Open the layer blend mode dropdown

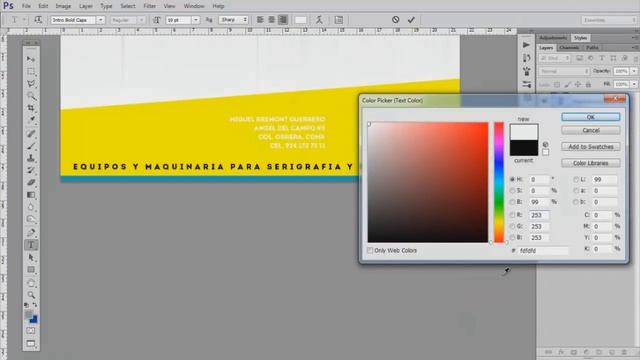(x=564, y=71)
